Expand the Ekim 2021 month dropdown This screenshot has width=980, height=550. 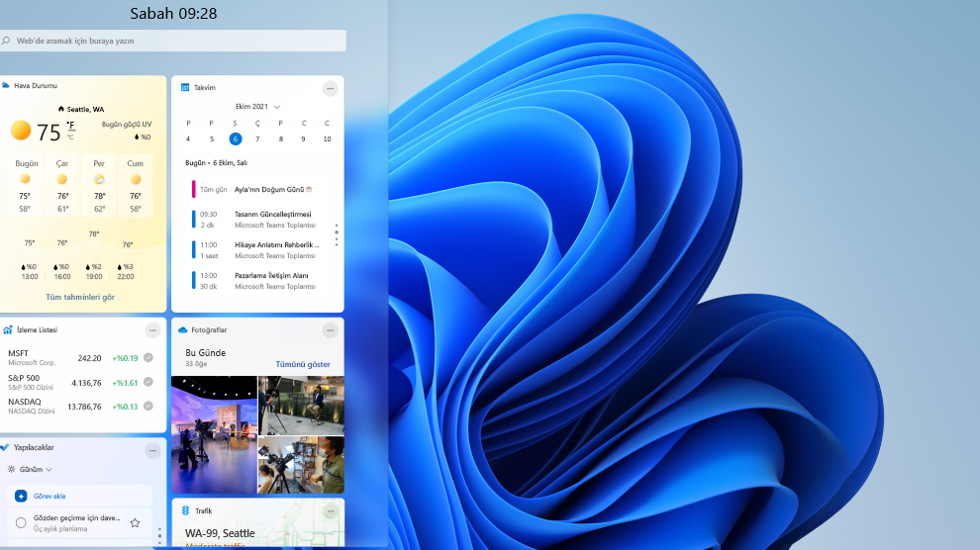[257, 107]
